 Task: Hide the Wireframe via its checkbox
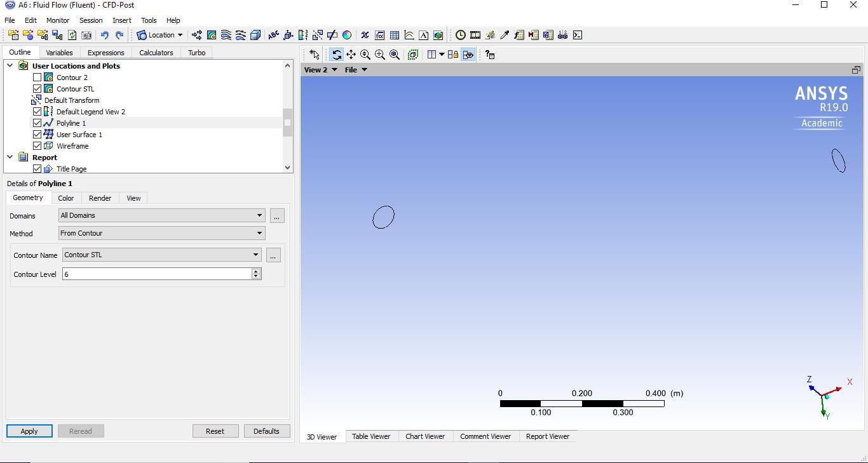(x=37, y=146)
